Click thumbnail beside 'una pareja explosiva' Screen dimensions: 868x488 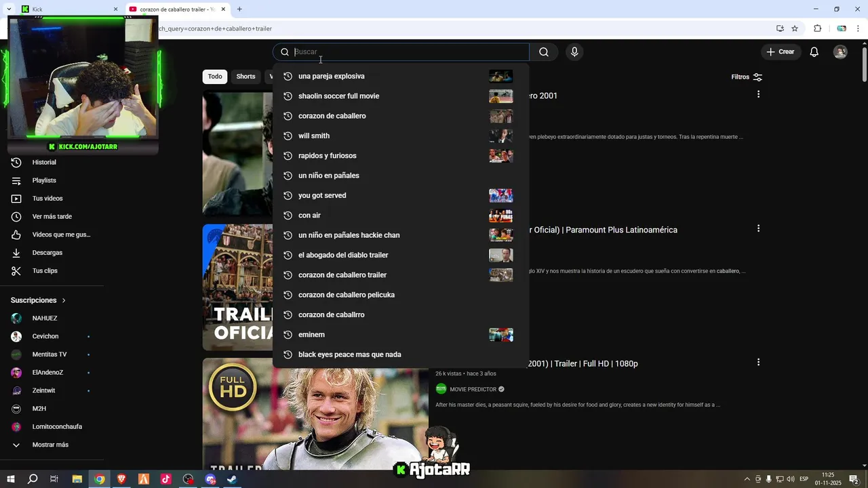tap(500, 77)
